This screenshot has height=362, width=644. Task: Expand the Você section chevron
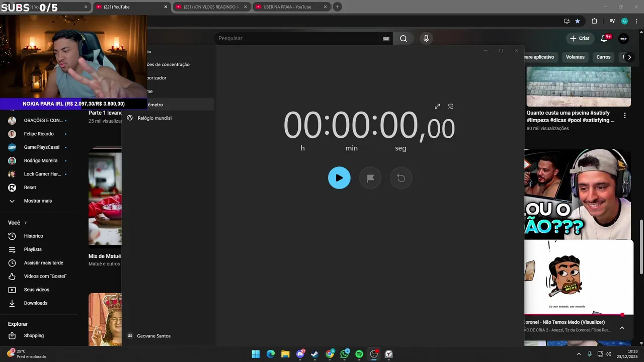pos(26,223)
